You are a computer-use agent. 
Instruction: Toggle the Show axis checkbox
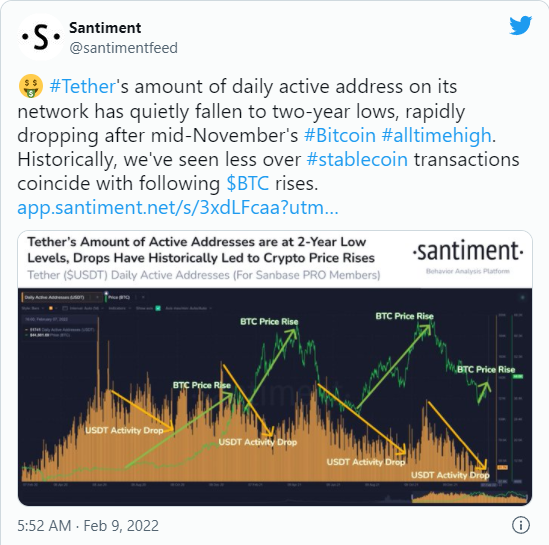point(158,308)
